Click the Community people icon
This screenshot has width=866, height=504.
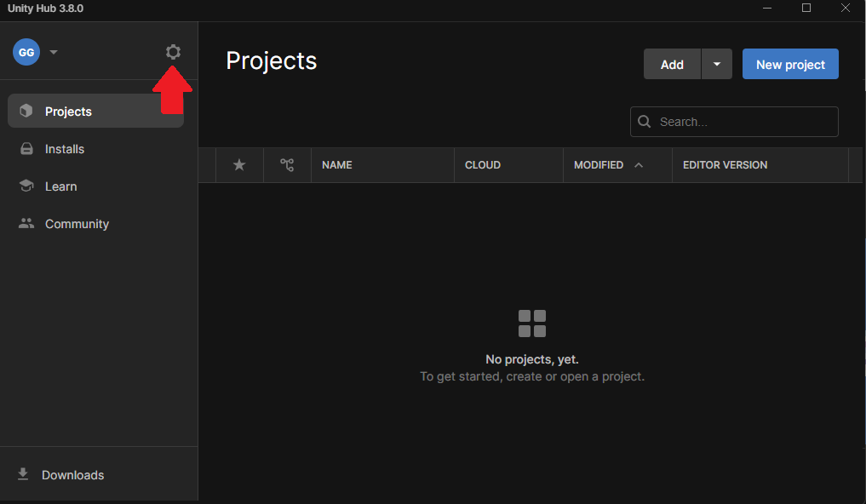click(26, 224)
